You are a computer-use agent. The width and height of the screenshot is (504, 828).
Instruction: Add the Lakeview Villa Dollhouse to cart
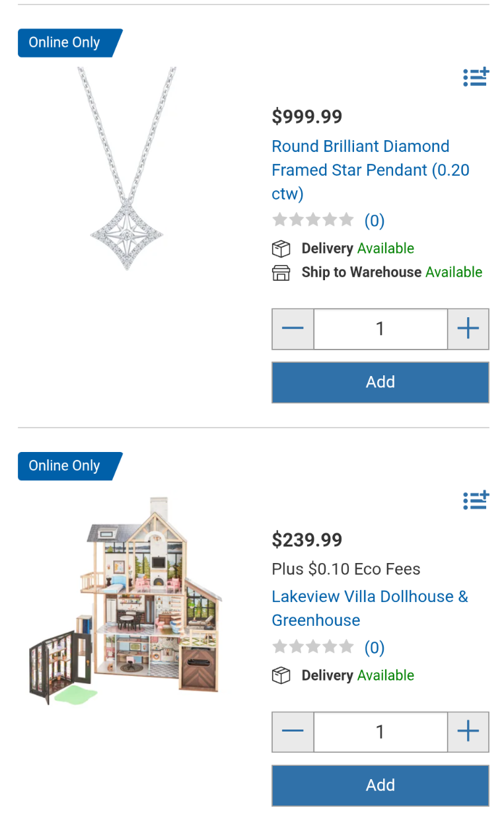pos(380,785)
